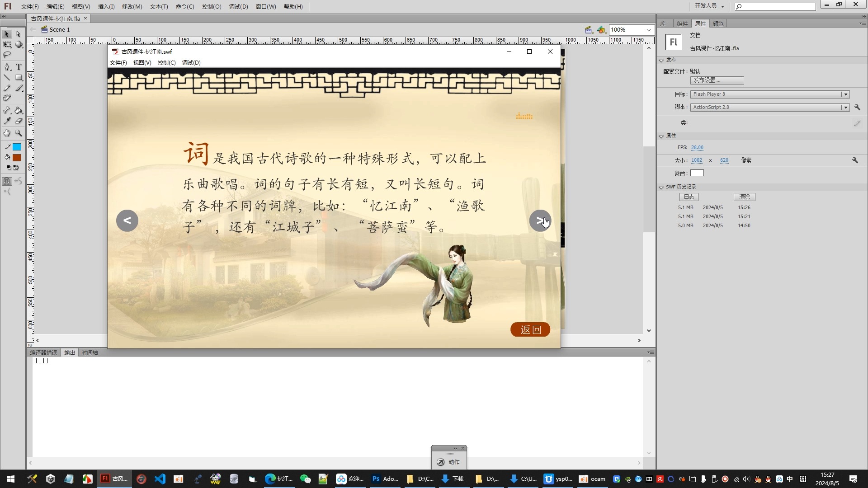Click the 清除 button

click(x=745, y=197)
